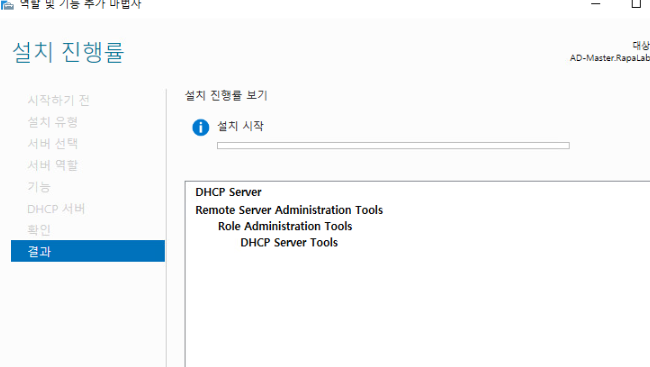This screenshot has height=367, width=650.
Task: Click the wizard icon in the title bar
Action: [x=7, y=5]
